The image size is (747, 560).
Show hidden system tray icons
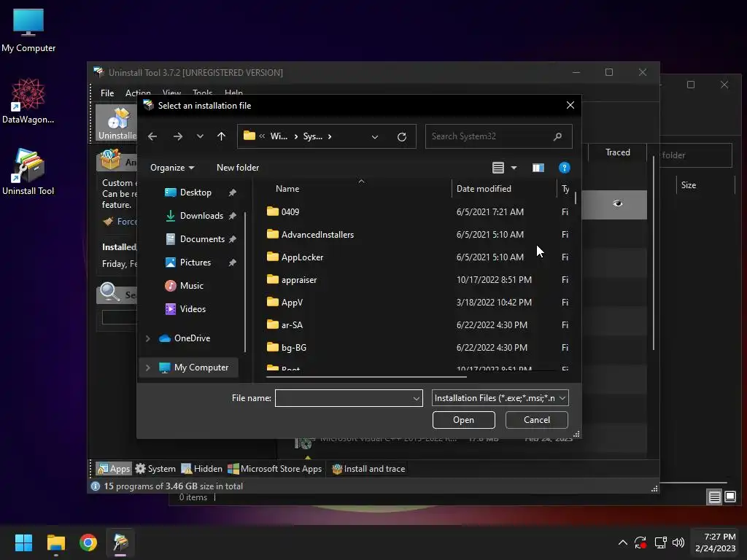pyautogui.click(x=623, y=542)
